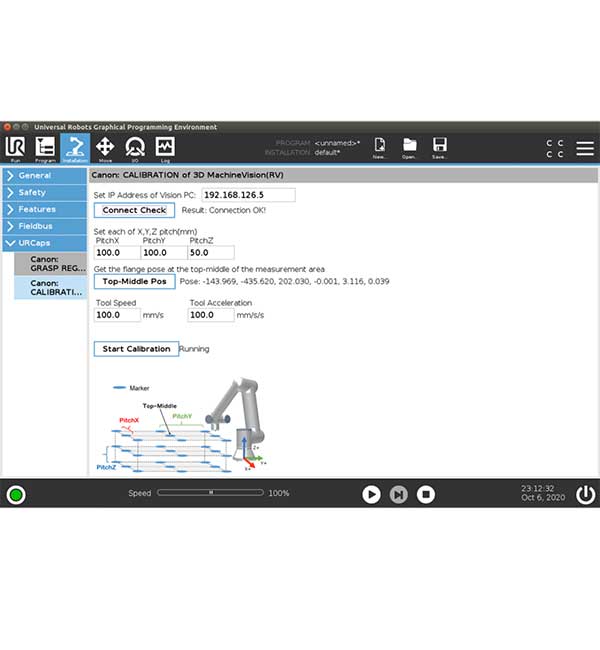Click the power shutdown icon
Viewport: 600px width, 650px height.
pos(585,494)
